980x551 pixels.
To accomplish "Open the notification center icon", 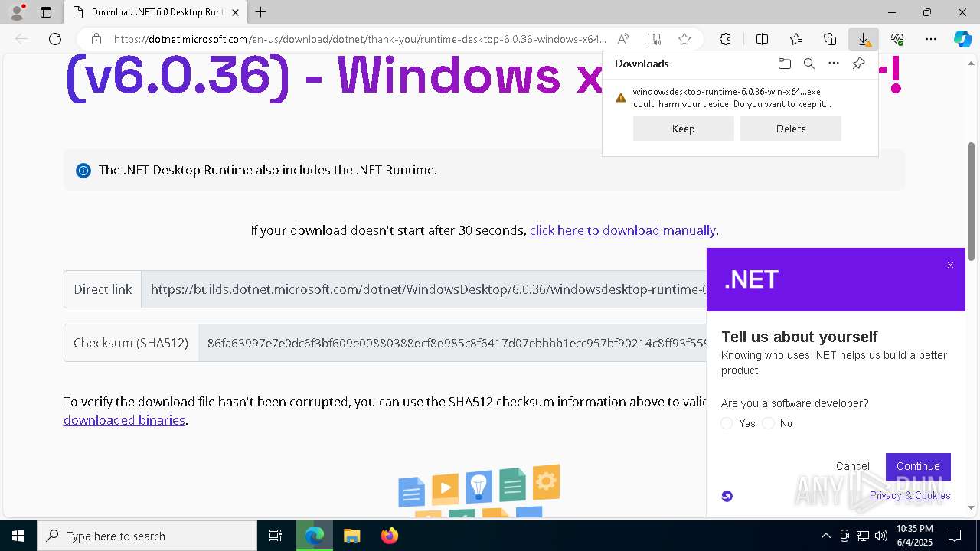I will tap(955, 536).
